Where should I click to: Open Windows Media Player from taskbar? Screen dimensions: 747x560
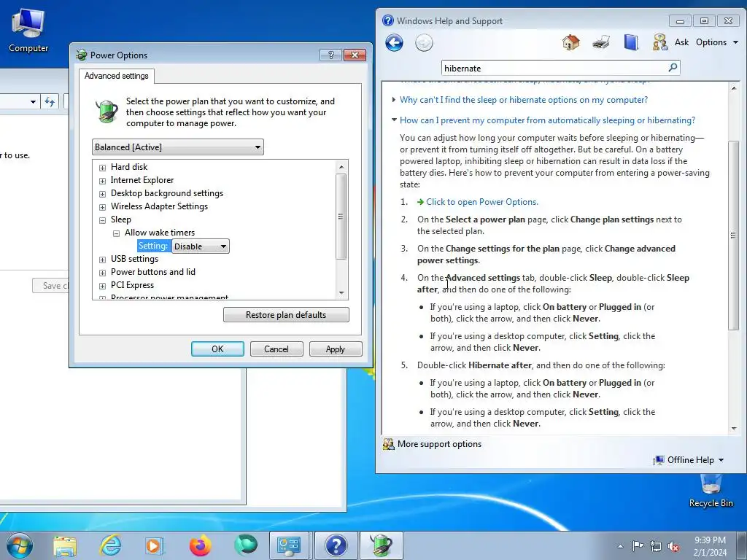point(155,545)
